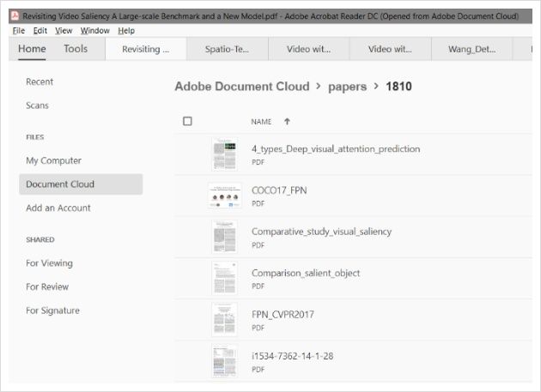Click the NAME column header

261,122
